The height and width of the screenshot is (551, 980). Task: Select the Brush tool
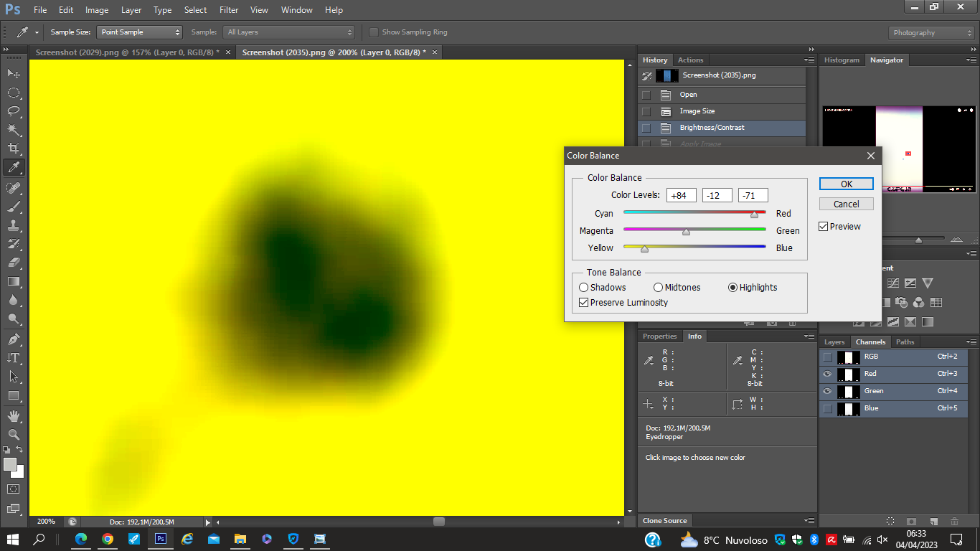[x=14, y=207]
